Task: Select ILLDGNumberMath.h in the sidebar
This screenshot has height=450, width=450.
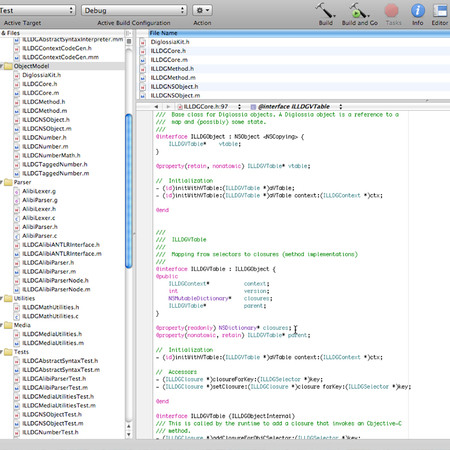Action: 51,155
